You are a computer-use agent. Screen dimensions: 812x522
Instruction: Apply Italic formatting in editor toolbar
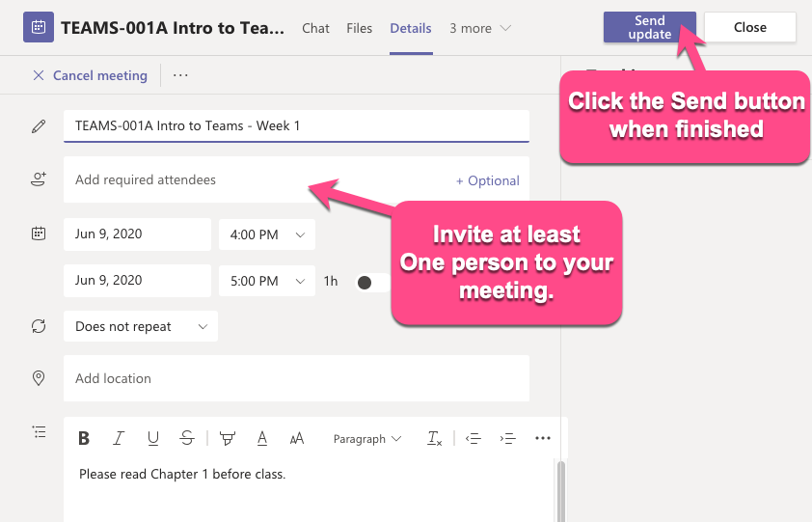pos(119,439)
